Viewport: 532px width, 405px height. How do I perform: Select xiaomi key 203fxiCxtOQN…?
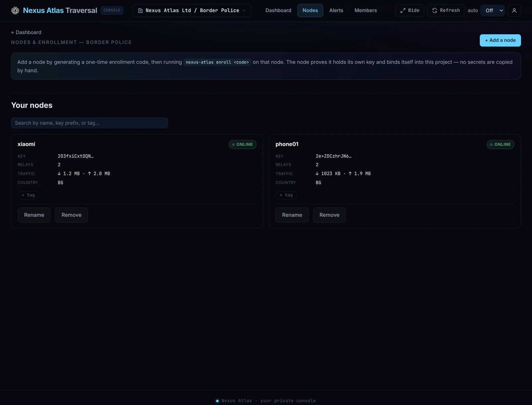click(75, 156)
